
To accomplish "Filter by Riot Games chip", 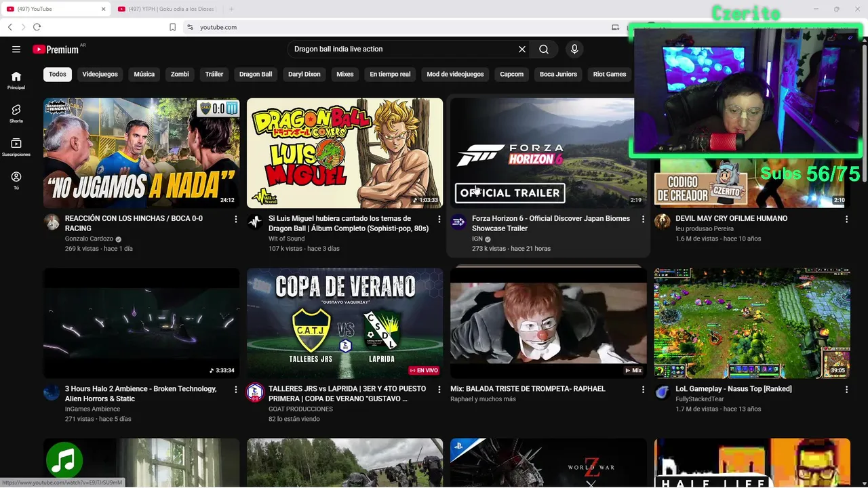I will click(610, 74).
